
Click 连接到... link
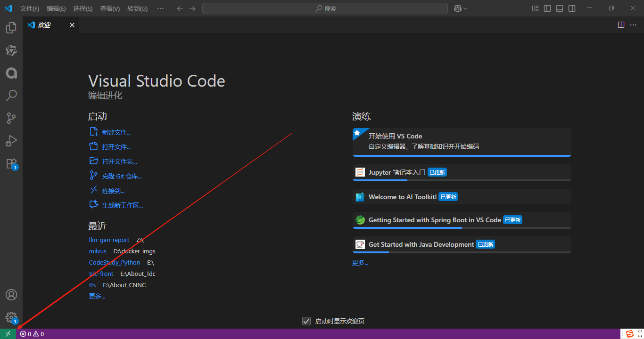pos(114,191)
